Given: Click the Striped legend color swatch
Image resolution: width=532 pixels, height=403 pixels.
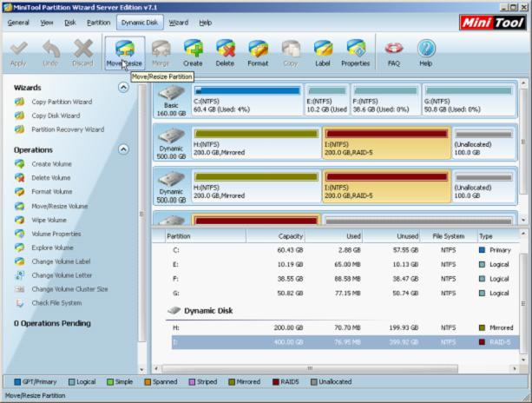Looking at the screenshot, I should coord(192,382).
